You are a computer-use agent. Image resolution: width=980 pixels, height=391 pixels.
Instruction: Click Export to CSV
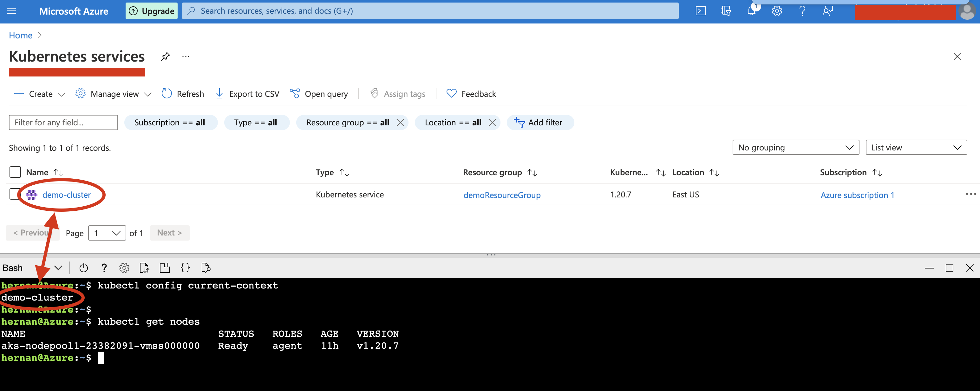(247, 94)
